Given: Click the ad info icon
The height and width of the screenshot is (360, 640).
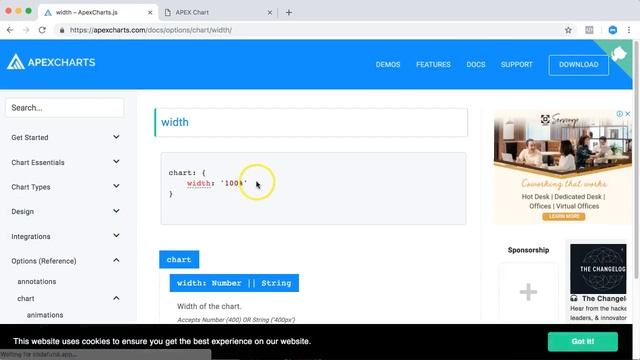Looking at the screenshot, I should pyautogui.click(x=620, y=114).
